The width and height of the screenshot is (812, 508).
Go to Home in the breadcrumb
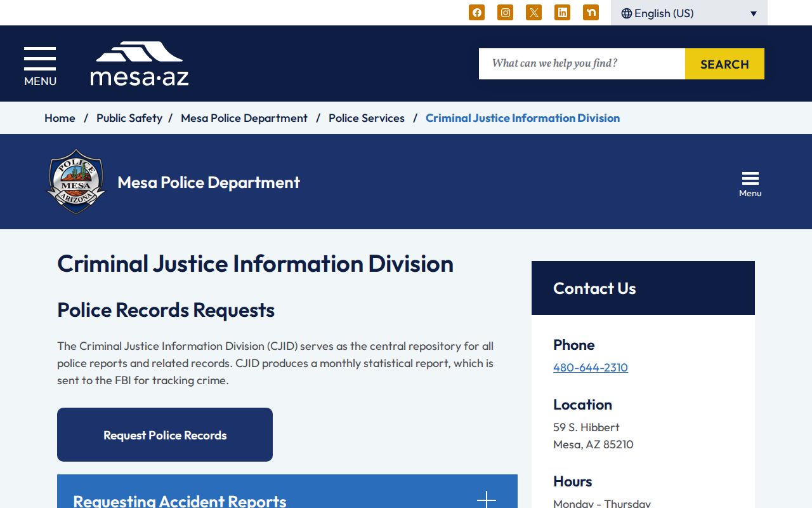[60, 118]
